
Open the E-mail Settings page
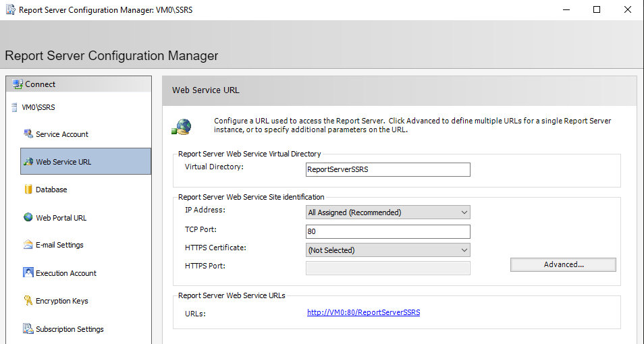(x=86, y=245)
